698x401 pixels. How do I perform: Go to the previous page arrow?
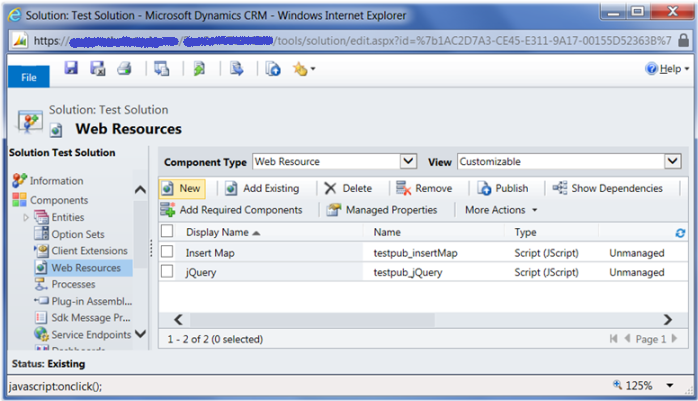627,339
